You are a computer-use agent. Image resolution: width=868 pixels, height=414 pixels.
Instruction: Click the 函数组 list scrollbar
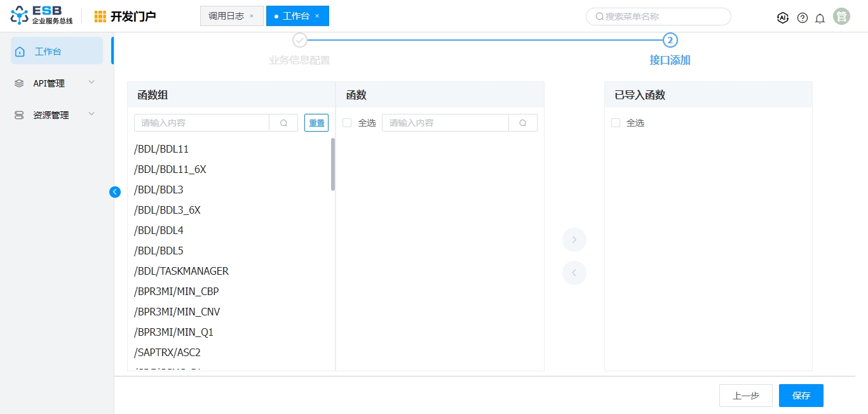(333, 164)
